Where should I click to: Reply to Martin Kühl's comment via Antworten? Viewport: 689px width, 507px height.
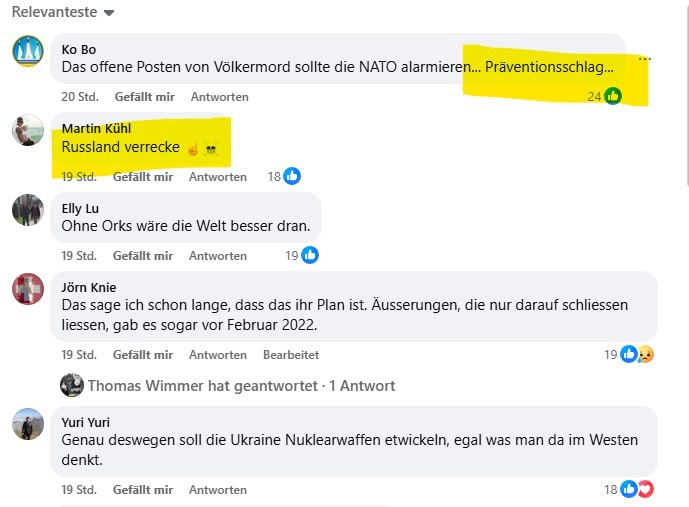point(218,177)
